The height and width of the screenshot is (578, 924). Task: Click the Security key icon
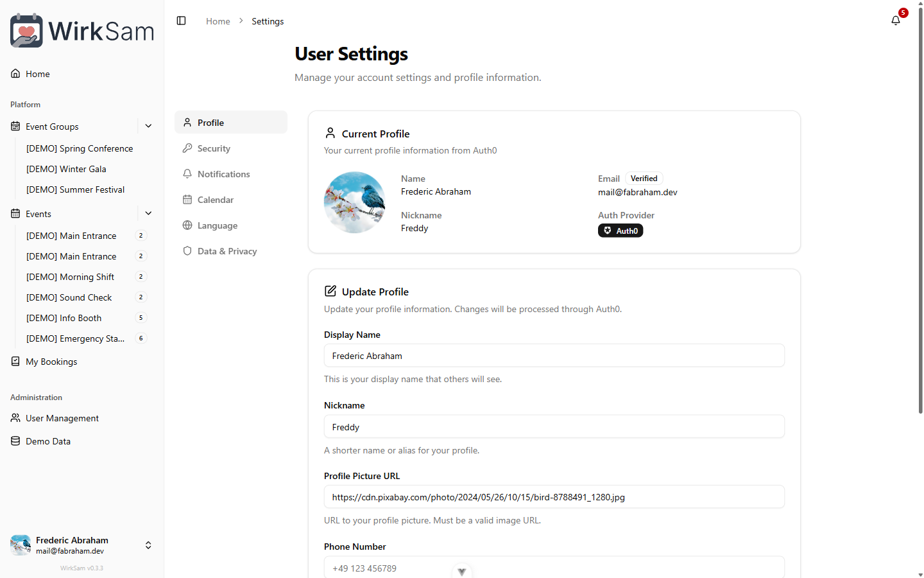pos(187,148)
